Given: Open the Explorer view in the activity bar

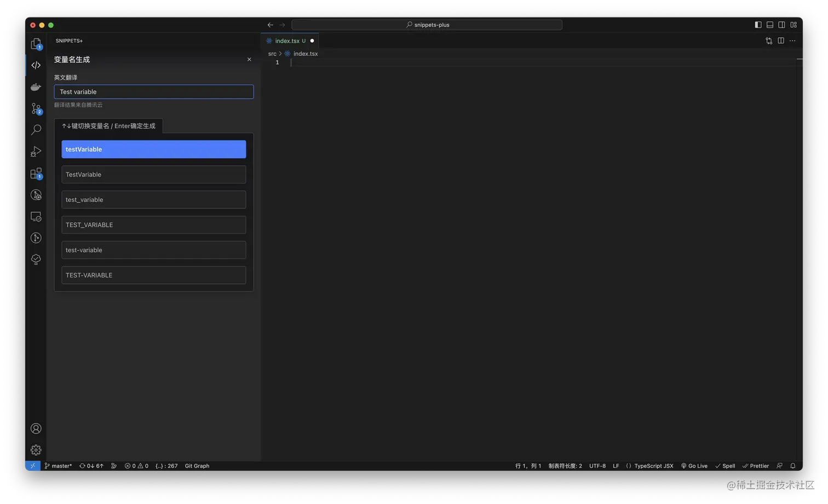Looking at the screenshot, I should 36,44.
